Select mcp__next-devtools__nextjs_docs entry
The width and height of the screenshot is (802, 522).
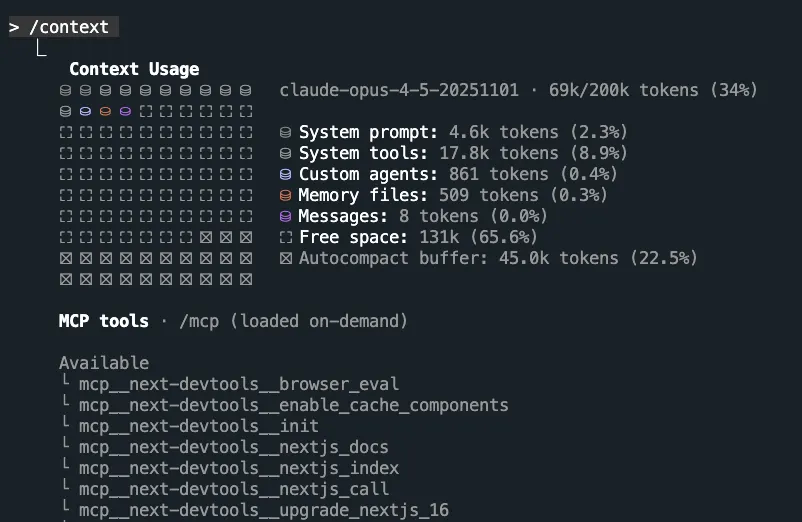[234, 447]
